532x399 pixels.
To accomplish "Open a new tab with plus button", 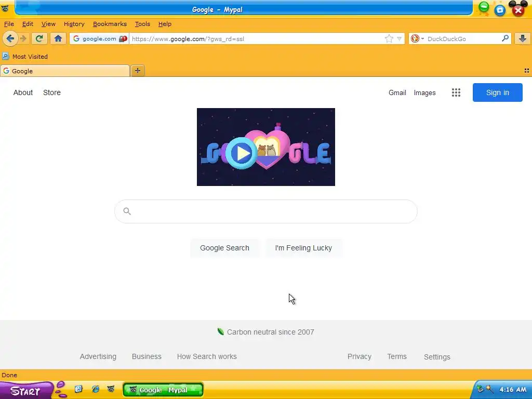I will point(137,71).
